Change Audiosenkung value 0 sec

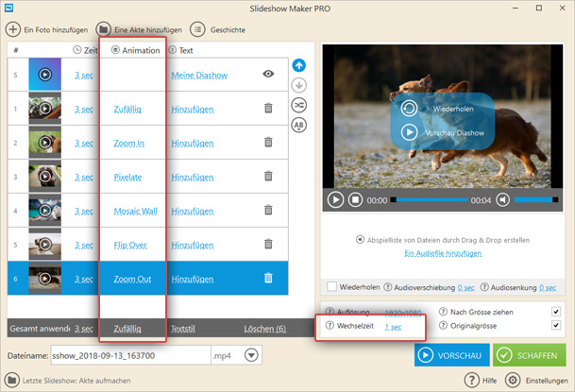pos(548,288)
